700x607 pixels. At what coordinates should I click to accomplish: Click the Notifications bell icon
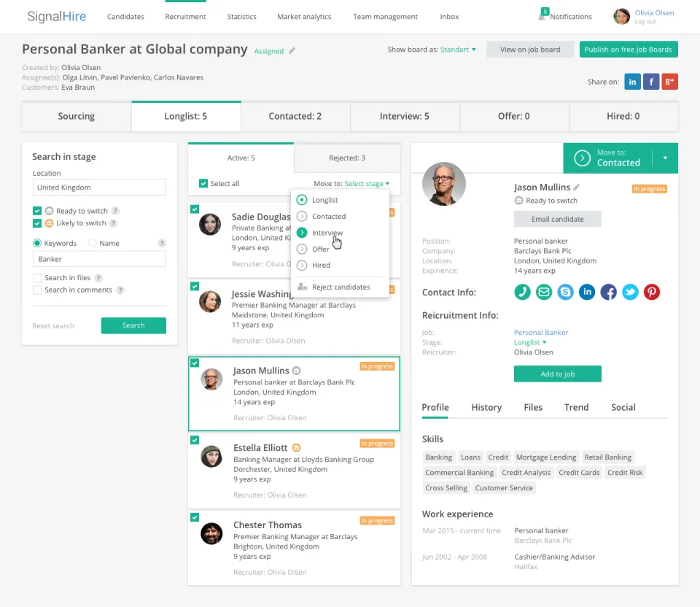coord(542,16)
